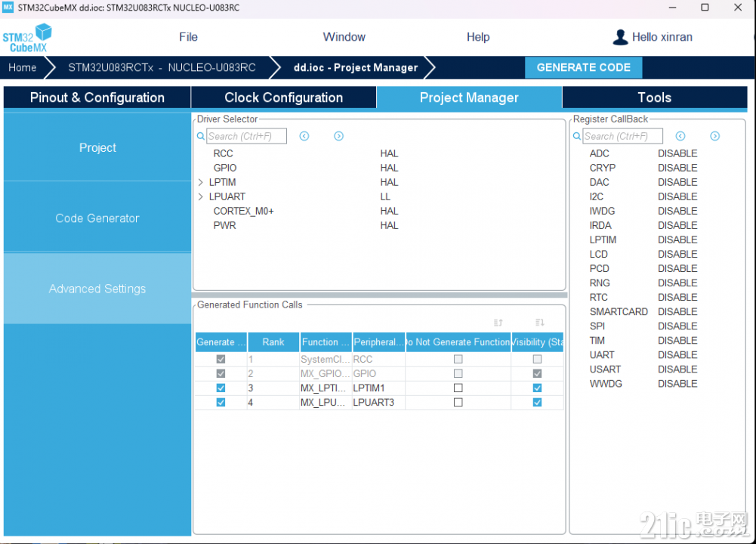Image resolution: width=756 pixels, height=544 pixels.
Task: Toggle Generate checkbox for MX_GPIO row
Action: click(x=221, y=374)
